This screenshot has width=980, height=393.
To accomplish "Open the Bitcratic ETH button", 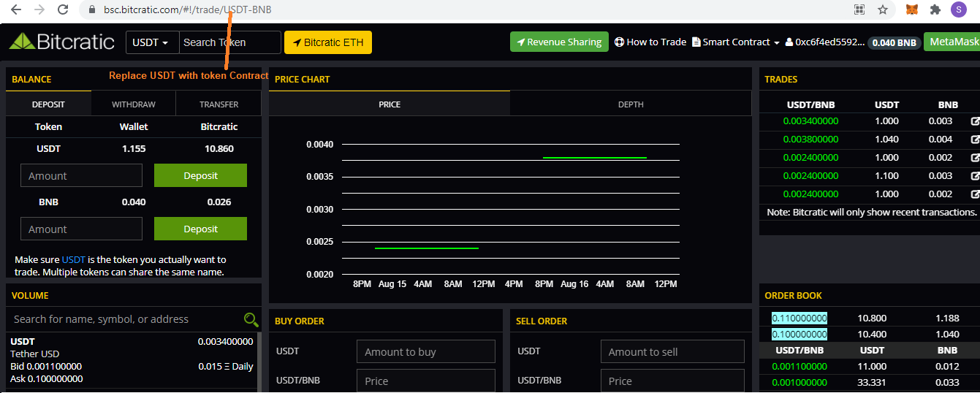I will [328, 42].
